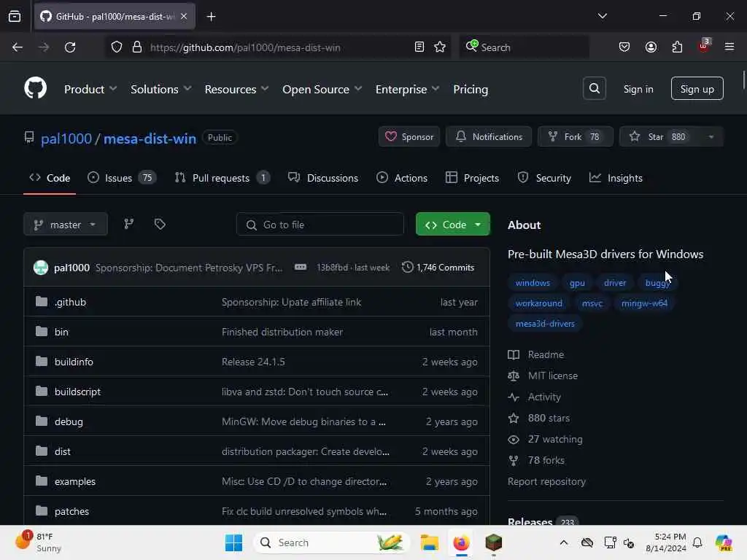Toggle reader view icon in address bar
The image size is (747, 560).
pyautogui.click(x=419, y=47)
